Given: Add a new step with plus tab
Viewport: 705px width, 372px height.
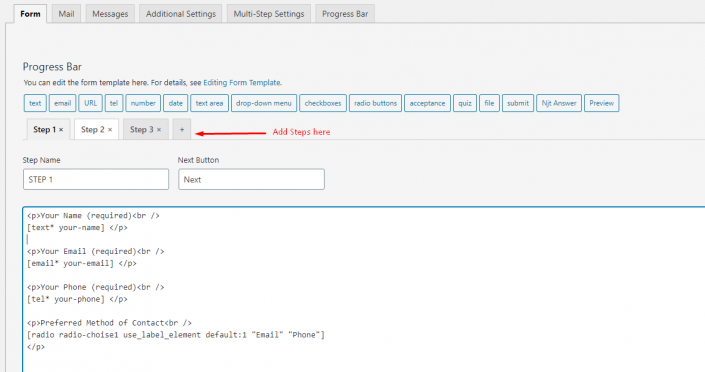Looking at the screenshot, I should coord(182,130).
